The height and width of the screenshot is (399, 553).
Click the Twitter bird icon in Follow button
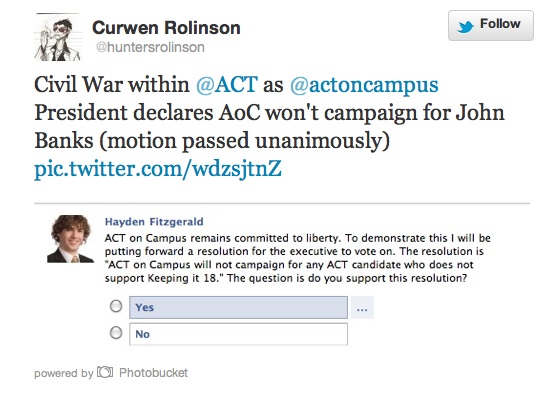pyautogui.click(x=466, y=26)
